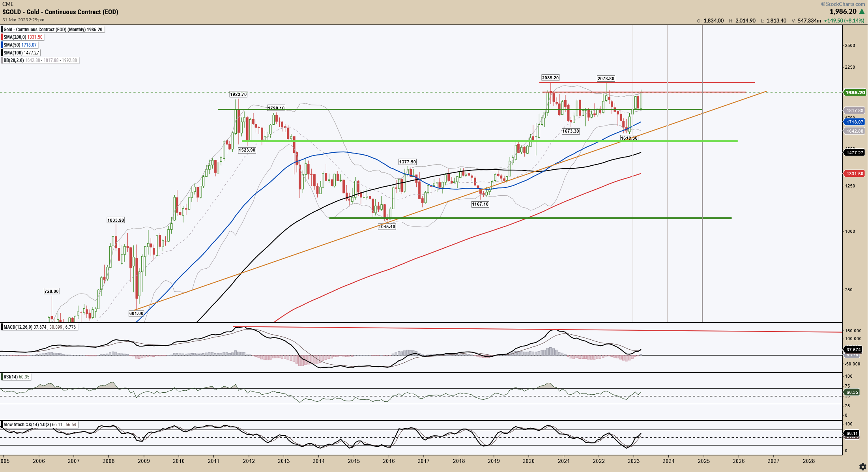Select the SMA(50) legend label
The width and height of the screenshot is (868, 472).
[x=20, y=45]
